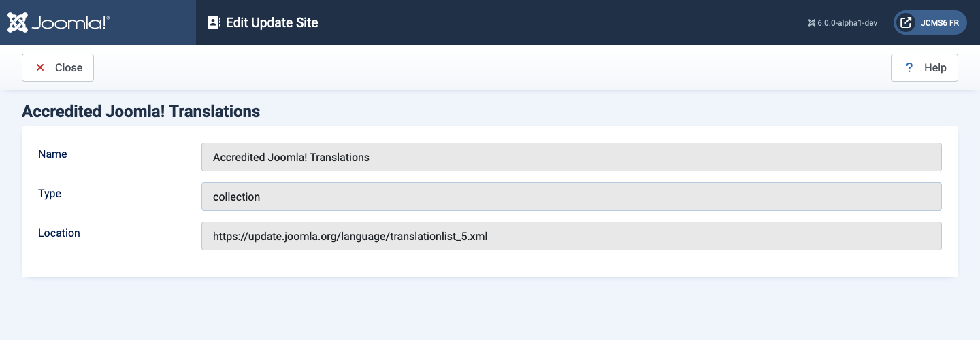Click the Location field with the update URL
The height and width of the screenshot is (340, 980).
[x=572, y=236]
